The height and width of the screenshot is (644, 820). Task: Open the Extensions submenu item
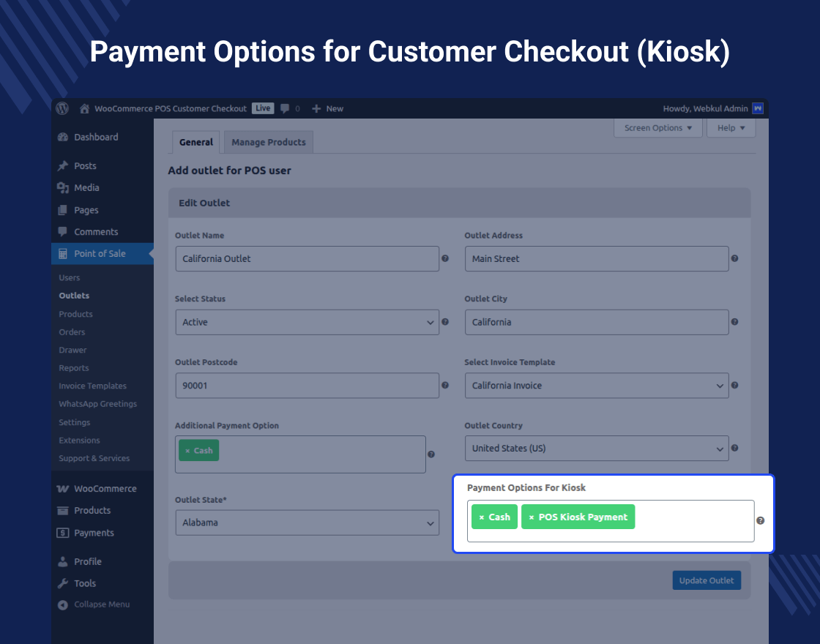tap(79, 440)
